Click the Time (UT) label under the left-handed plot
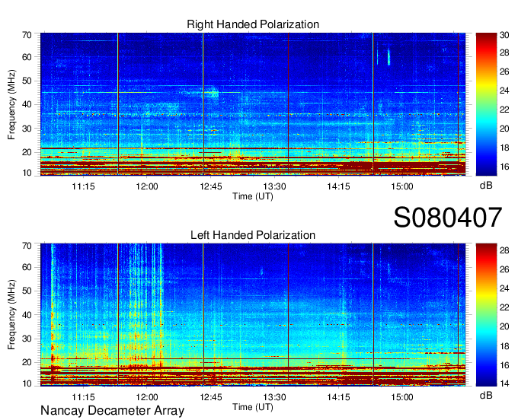The image size is (518, 420). pyautogui.click(x=253, y=407)
